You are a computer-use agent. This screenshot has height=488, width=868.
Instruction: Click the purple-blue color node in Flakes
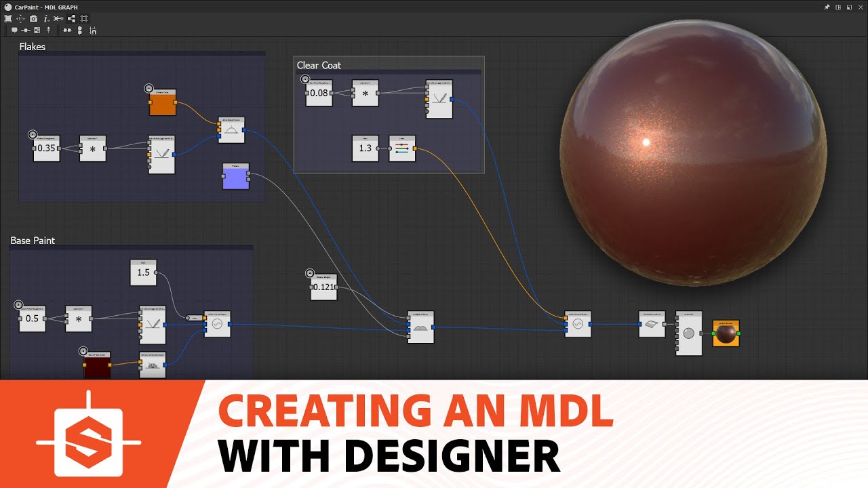tap(236, 176)
